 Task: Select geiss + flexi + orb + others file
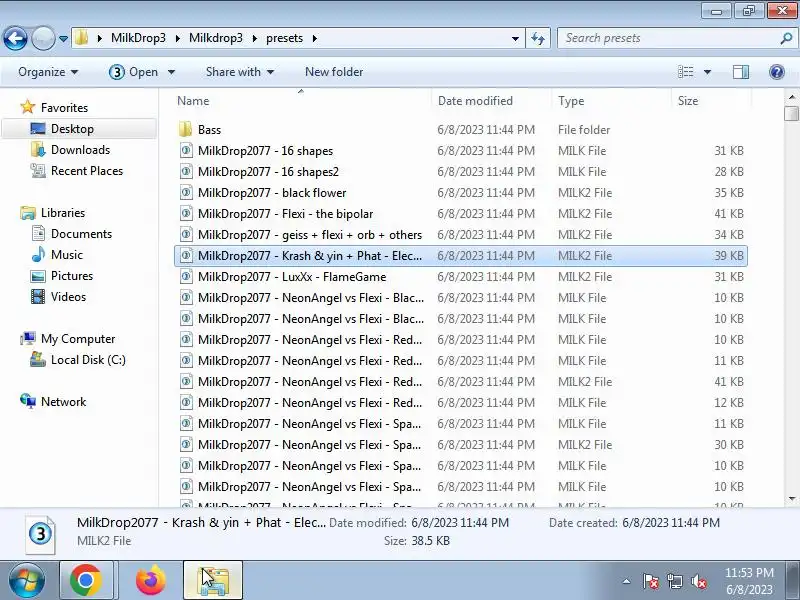click(x=310, y=235)
